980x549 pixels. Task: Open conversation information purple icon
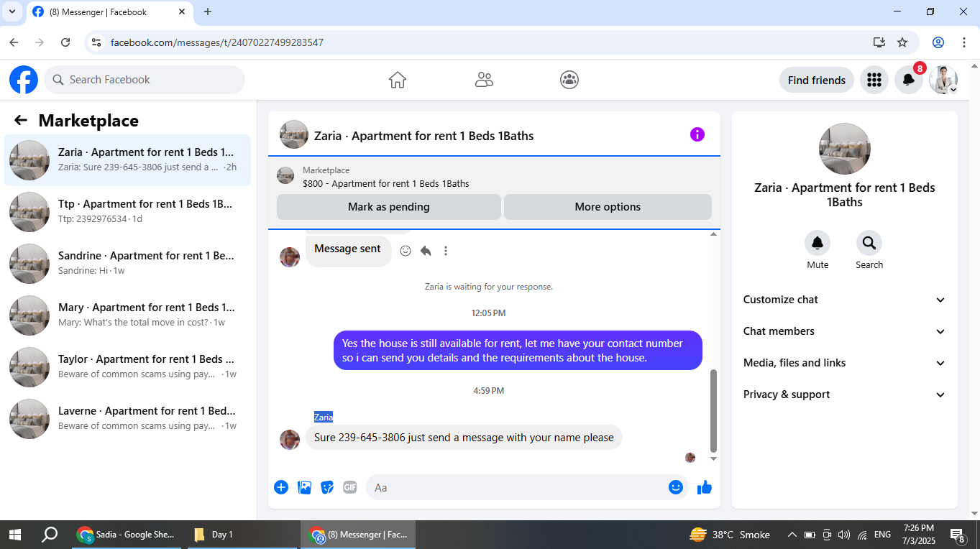pyautogui.click(x=697, y=134)
